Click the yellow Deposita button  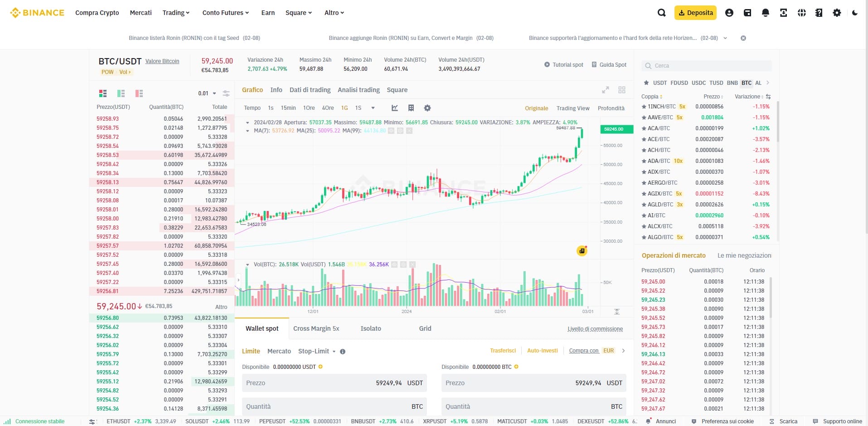coord(695,13)
